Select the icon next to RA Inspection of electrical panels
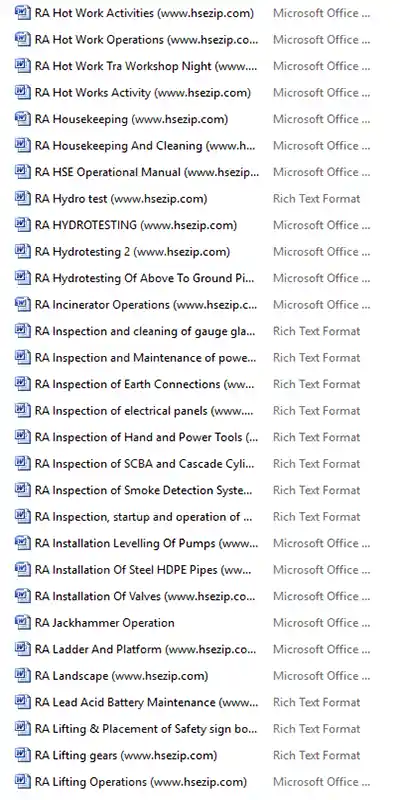Viewport: 400px width, 800px height. pos(23,410)
